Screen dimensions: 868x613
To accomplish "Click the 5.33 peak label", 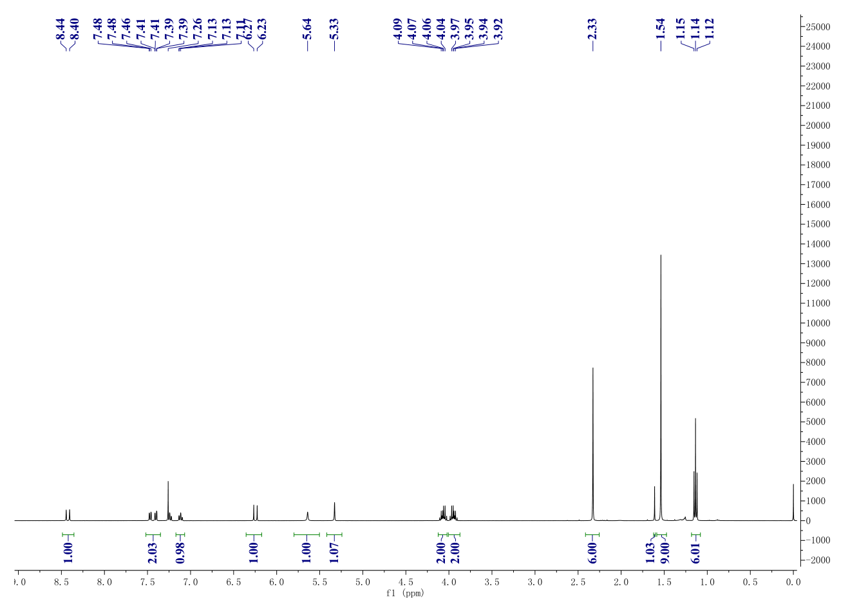I will click(334, 29).
